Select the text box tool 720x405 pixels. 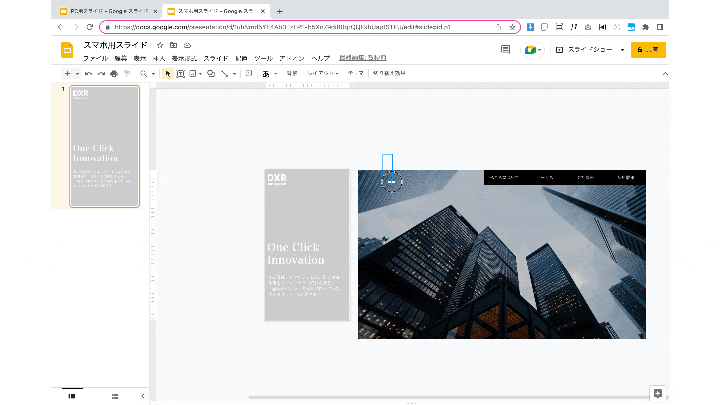click(180, 74)
